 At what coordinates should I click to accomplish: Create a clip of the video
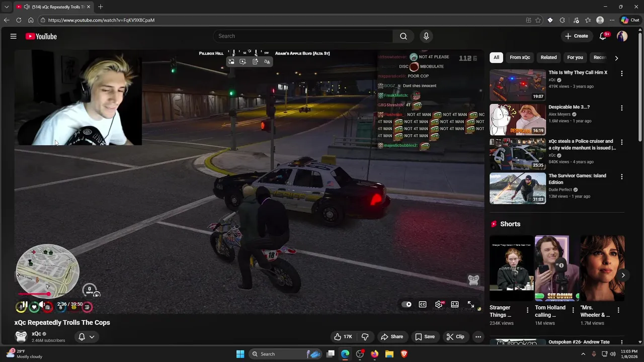pos(455,337)
